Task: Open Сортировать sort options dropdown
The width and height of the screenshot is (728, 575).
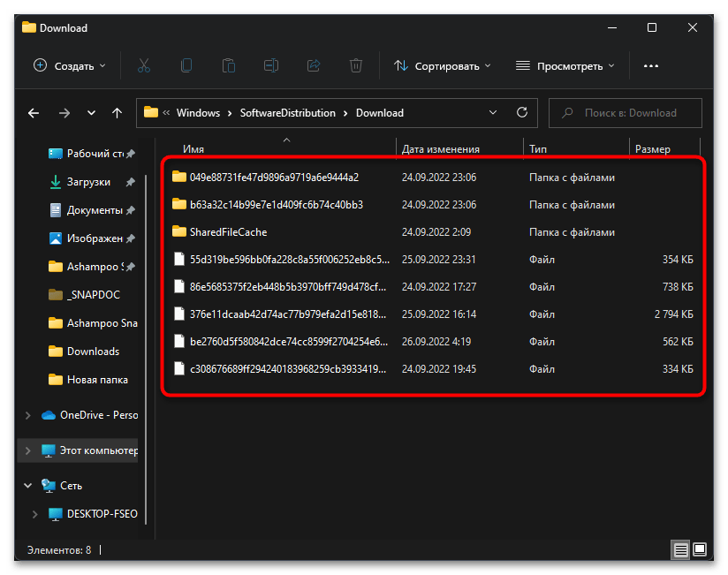Action: pos(443,66)
